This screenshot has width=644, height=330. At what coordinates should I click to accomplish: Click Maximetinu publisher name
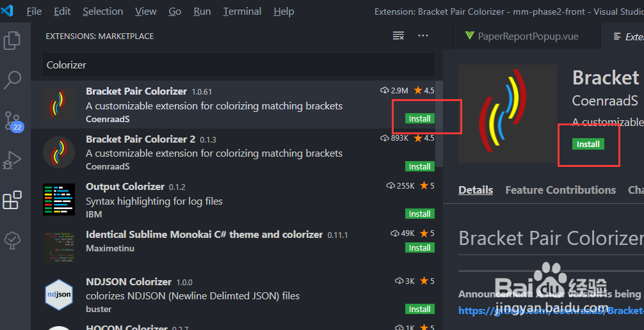click(109, 248)
